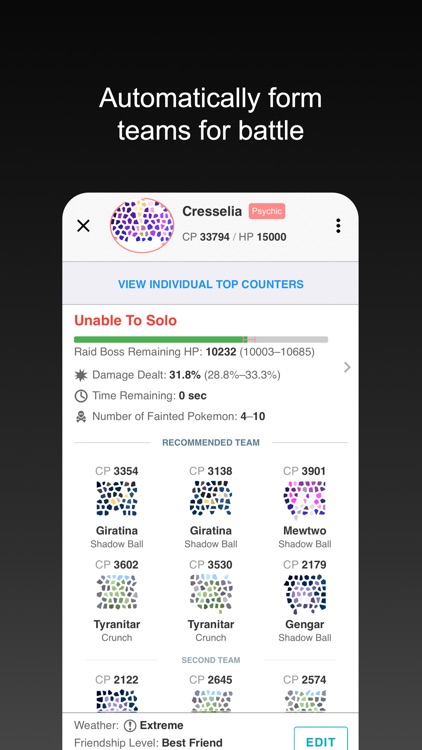The width and height of the screenshot is (422, 750).
Task: Tap the fainted Pokemon skull icon
Action: [81, 417]
